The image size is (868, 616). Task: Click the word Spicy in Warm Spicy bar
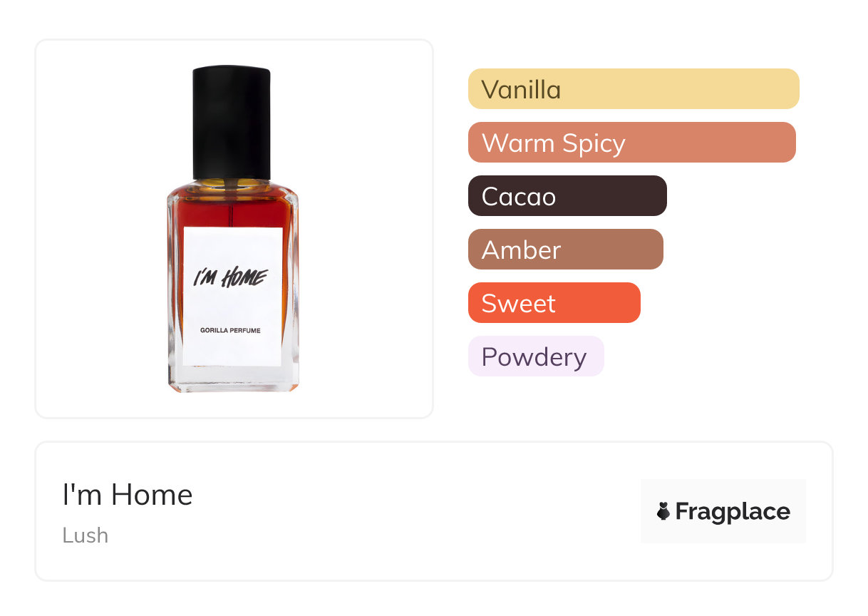tap(593, 143)
